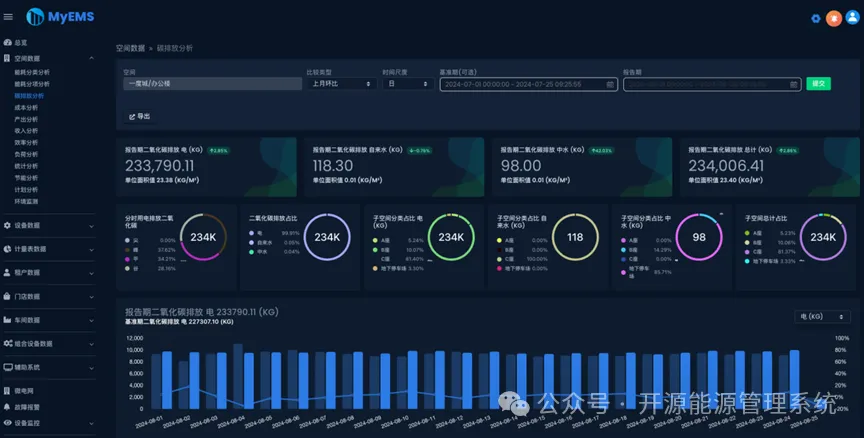Image resolution: width=864 pixels, height=438 pixels.
Task: Expand the 计量表数据 sidebar section
Action: (49, 249)
